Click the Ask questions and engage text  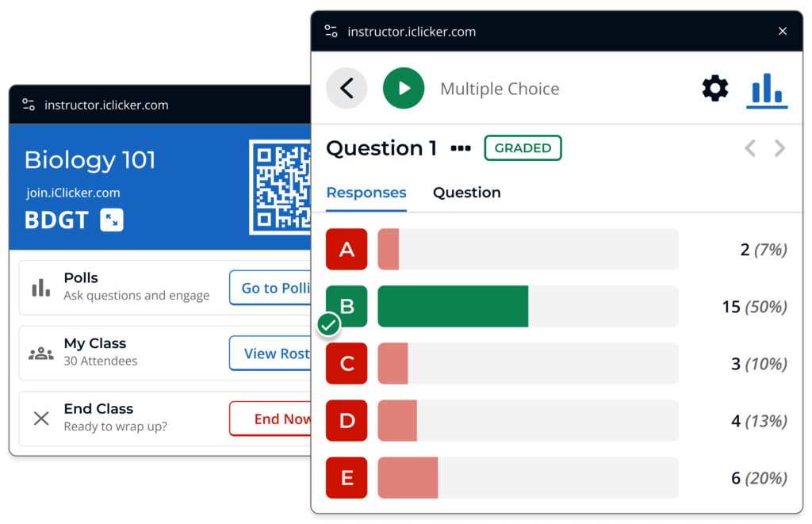[136, 295]
